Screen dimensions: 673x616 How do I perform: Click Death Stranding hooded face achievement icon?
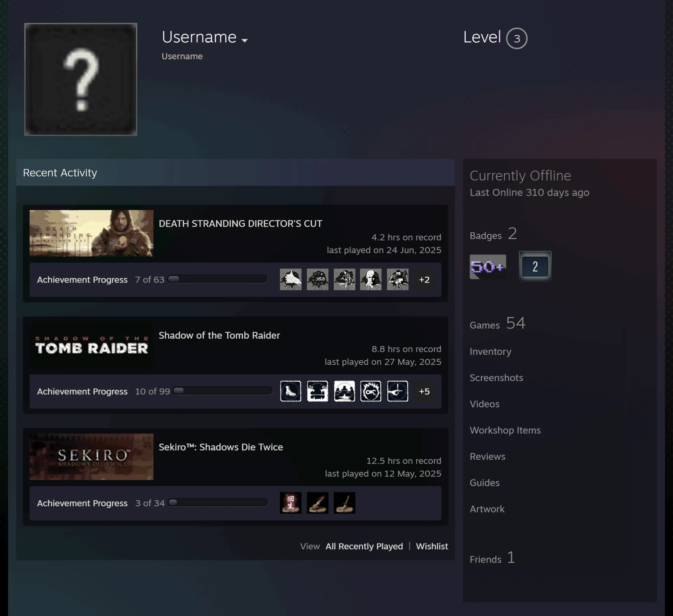pos(371,279)
